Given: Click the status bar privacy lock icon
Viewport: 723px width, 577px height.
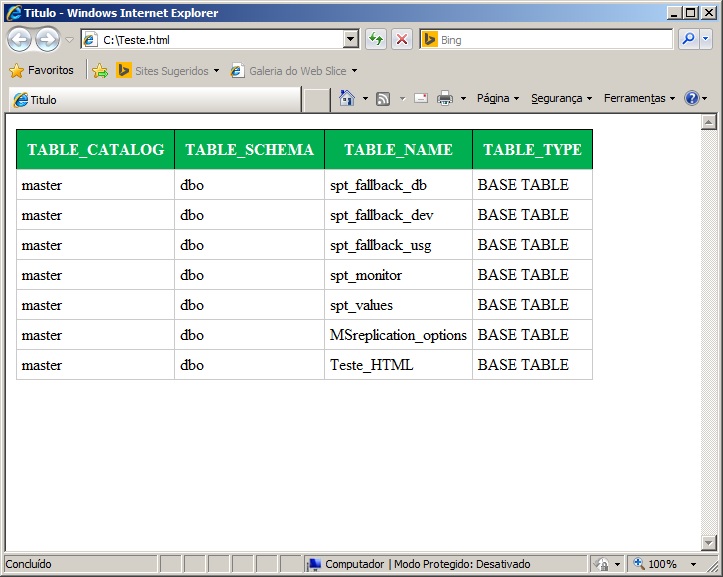Looking at the screenshot, I should [601, 564].
